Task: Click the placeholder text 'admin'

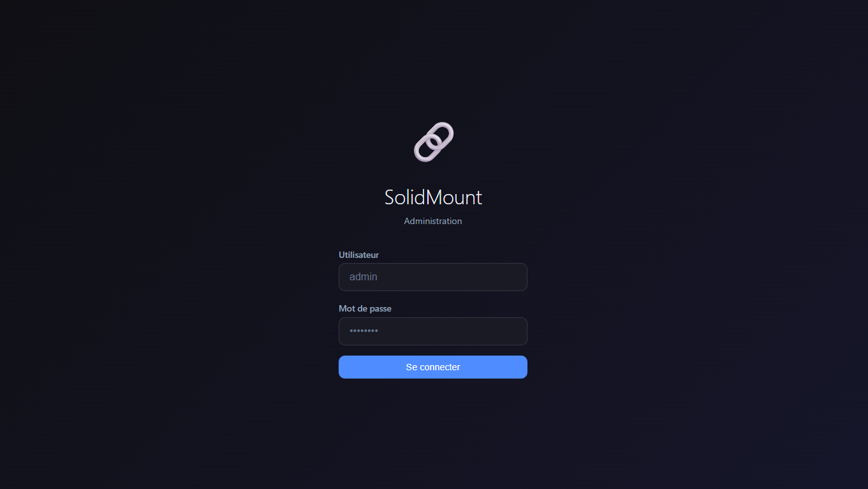Action: point(363,276)
